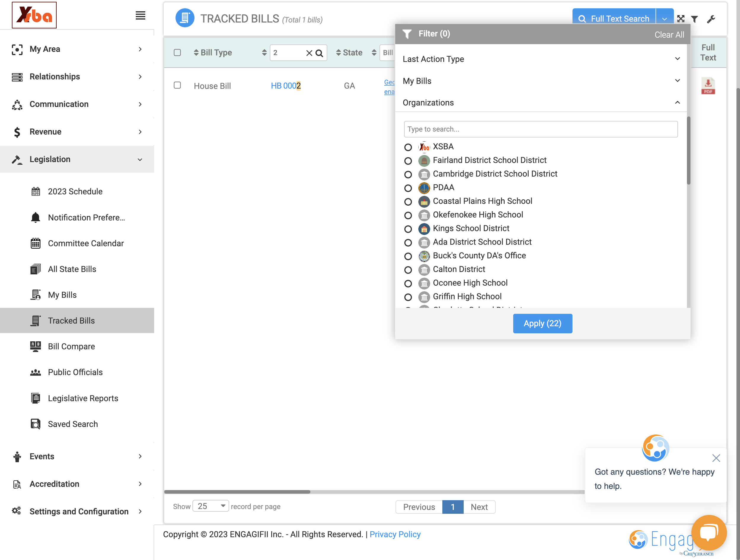Clear the bill number search X
This screenshot has width=740, height=560.
309,53
